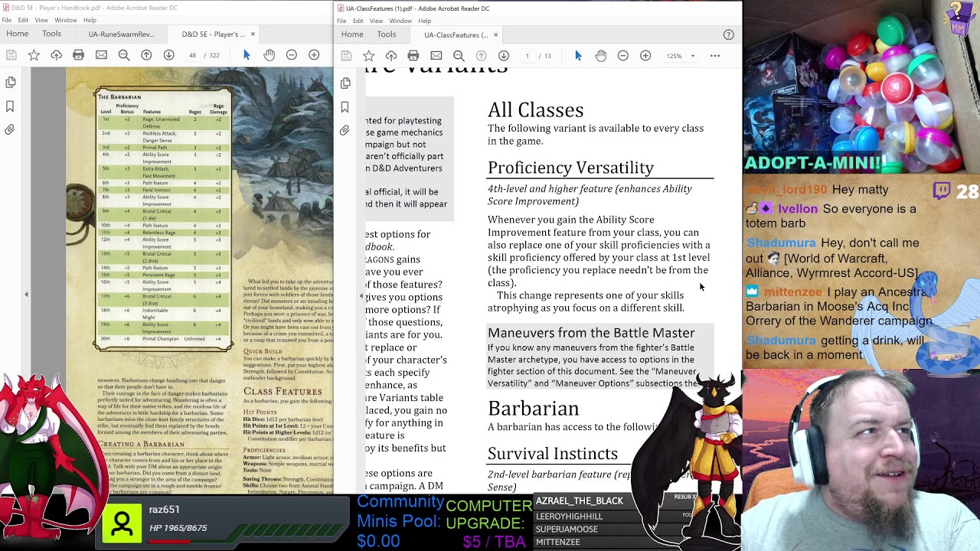The height and width of the screenshot is (551, 980).
Task: Expand left pane arrow in UA-ClassFeatures window
Action: point(361,295)
